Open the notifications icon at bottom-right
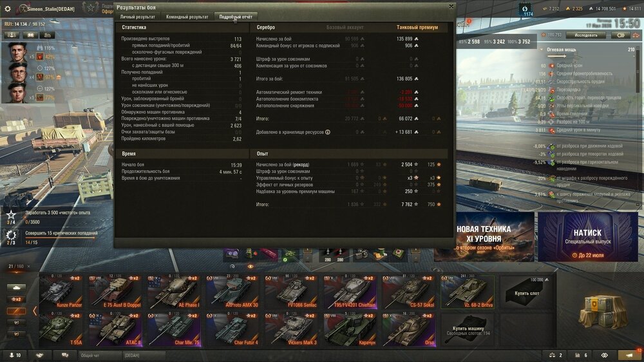Screen dimensions: 644x362 coord(629,355)
